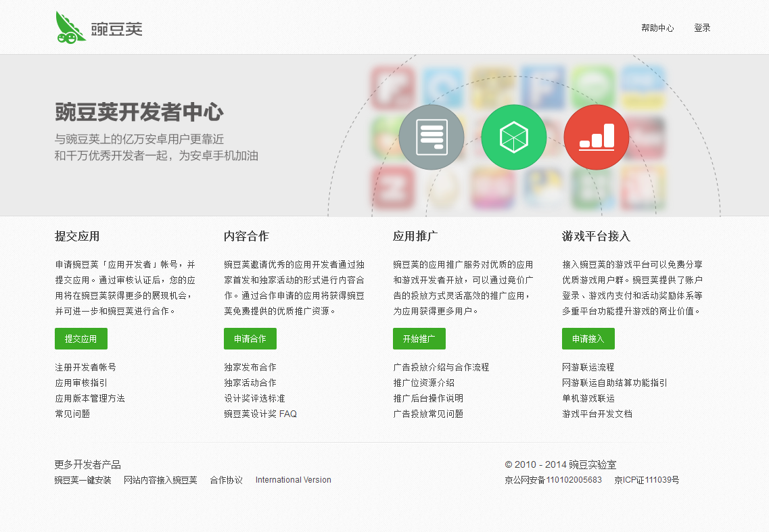Open the 注册开发者帐号 link

pyautogui.click(x=85, y=367)
